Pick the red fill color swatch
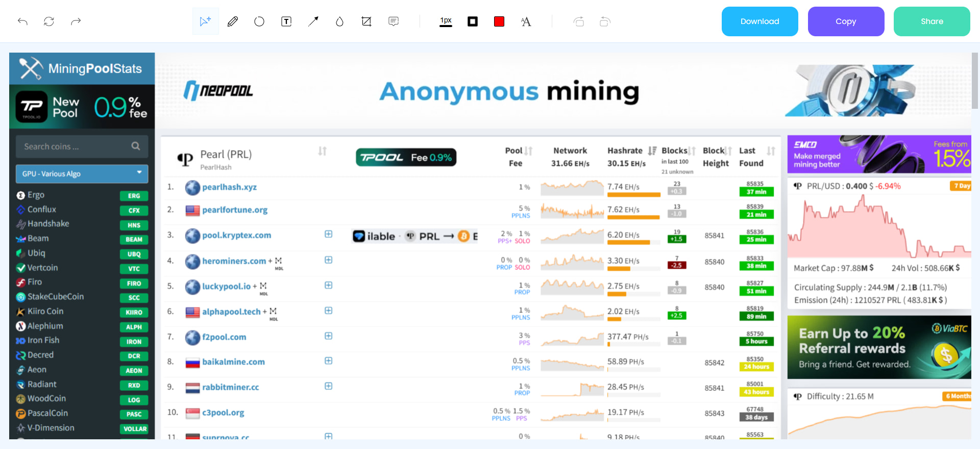Screen dimensions: 980x449 [x=499, y=21]
